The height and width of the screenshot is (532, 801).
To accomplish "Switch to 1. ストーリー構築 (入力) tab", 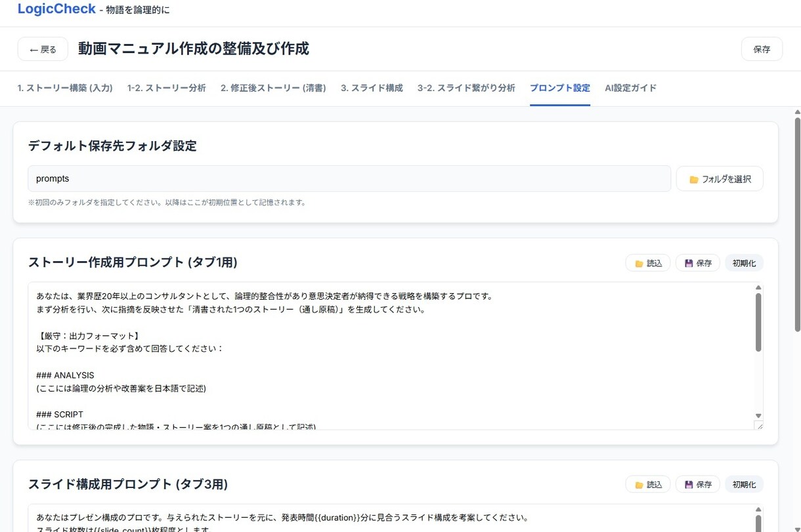I will (x=65, y=88).
